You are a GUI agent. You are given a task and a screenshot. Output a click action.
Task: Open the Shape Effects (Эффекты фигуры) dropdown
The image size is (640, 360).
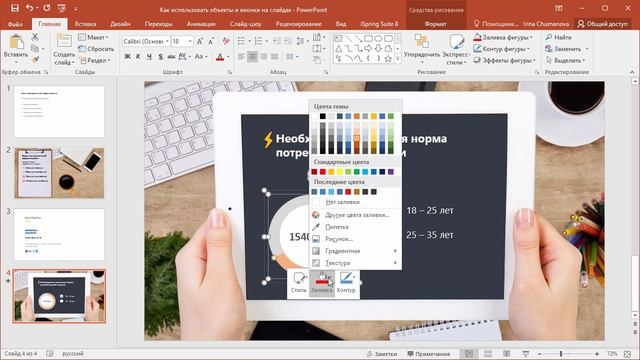click(504, 60)
